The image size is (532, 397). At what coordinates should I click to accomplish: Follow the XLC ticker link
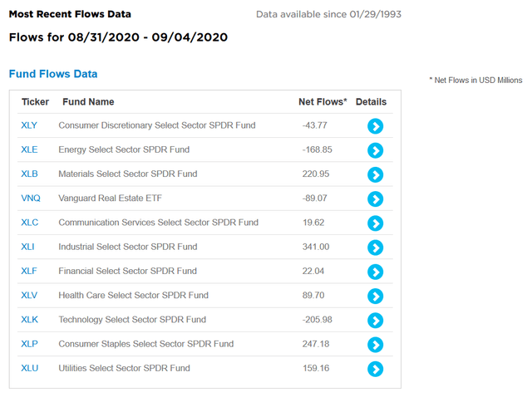pos(30,223)
